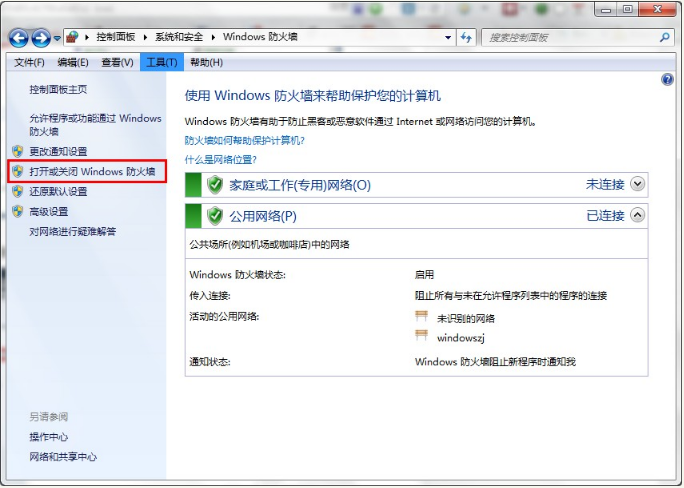Select the windowszj network name
The height and width of the screenshot is (488, 684).
point(461,338)
